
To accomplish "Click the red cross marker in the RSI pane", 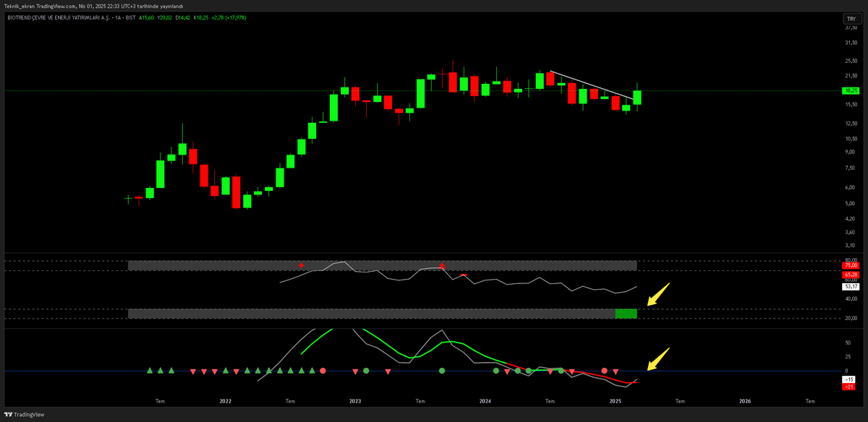I will point(302,265).
